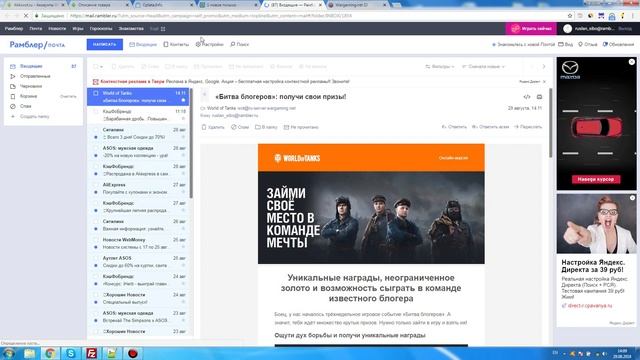Open Настройки gear in the mail header

pyautogui.click(x=209, y=44)
